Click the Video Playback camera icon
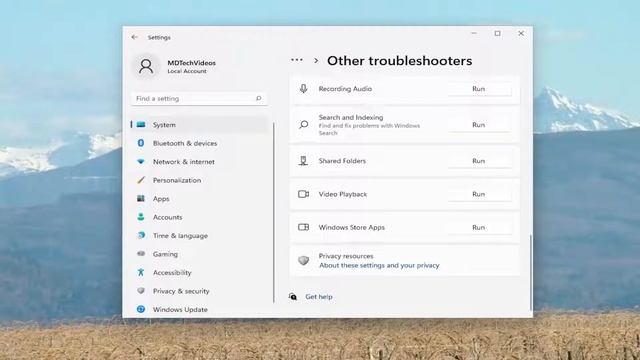This screenshot has height=360, width=640. 303,194
